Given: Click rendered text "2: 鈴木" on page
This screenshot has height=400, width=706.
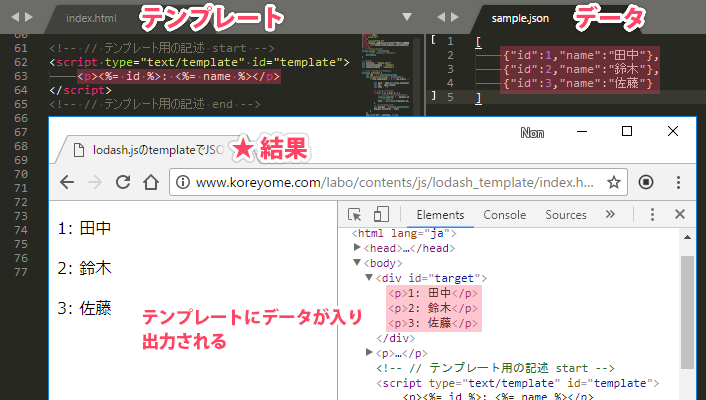Looking at the screenshot, I should [84, 268].
